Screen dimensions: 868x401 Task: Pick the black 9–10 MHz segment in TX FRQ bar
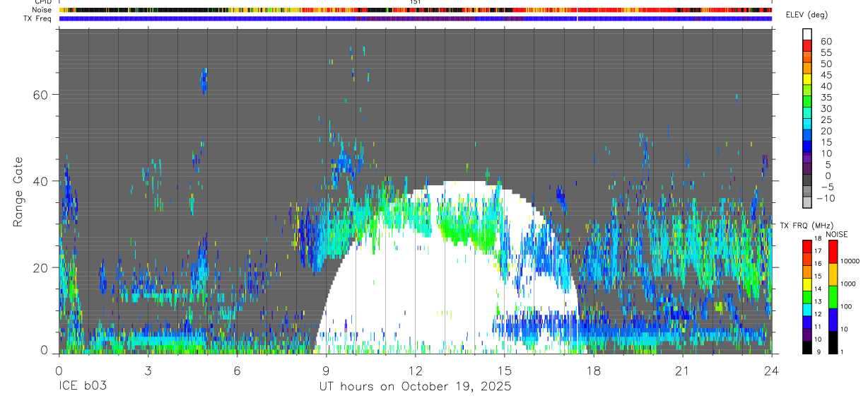(x=807, y=347)
